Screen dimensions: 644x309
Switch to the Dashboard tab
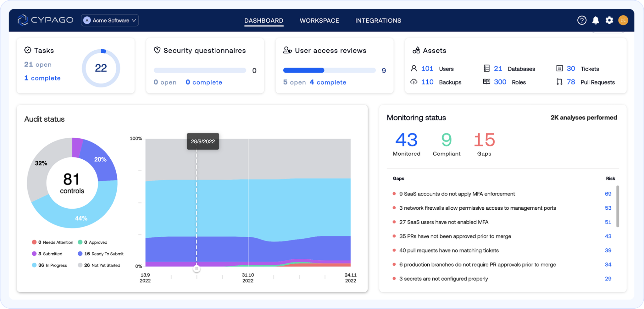pos(264,21)
